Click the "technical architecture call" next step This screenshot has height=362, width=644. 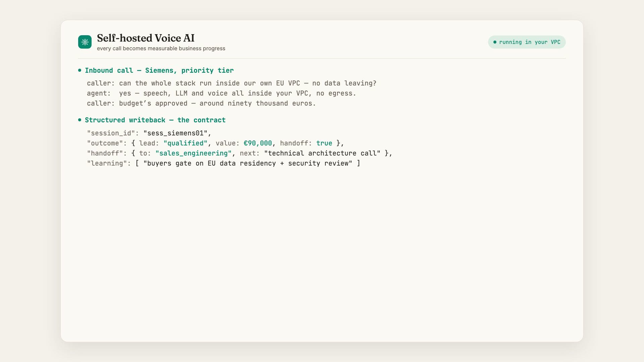(322, 153)
